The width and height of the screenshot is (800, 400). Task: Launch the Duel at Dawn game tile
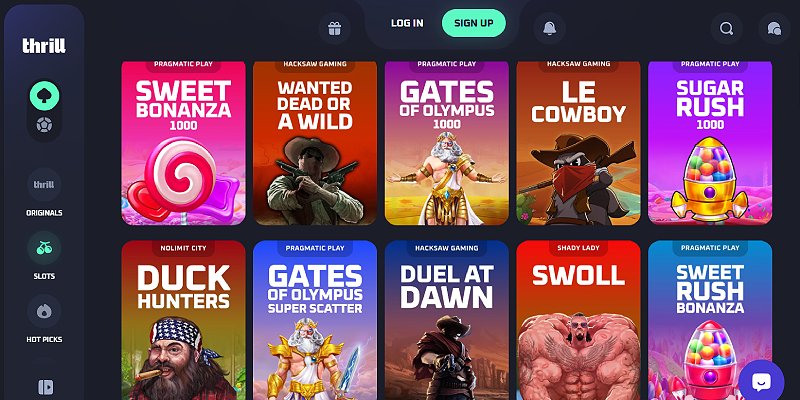click(446, 320)
